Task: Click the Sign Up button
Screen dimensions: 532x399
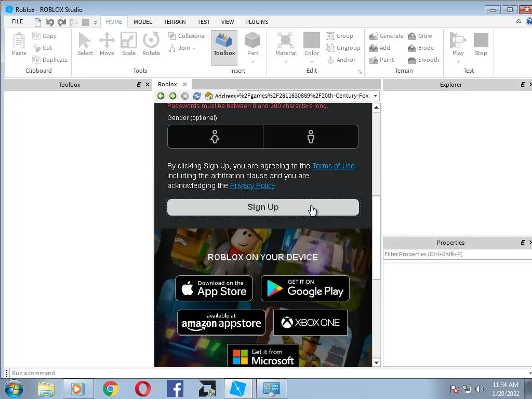Action: (x=263, y=207)
